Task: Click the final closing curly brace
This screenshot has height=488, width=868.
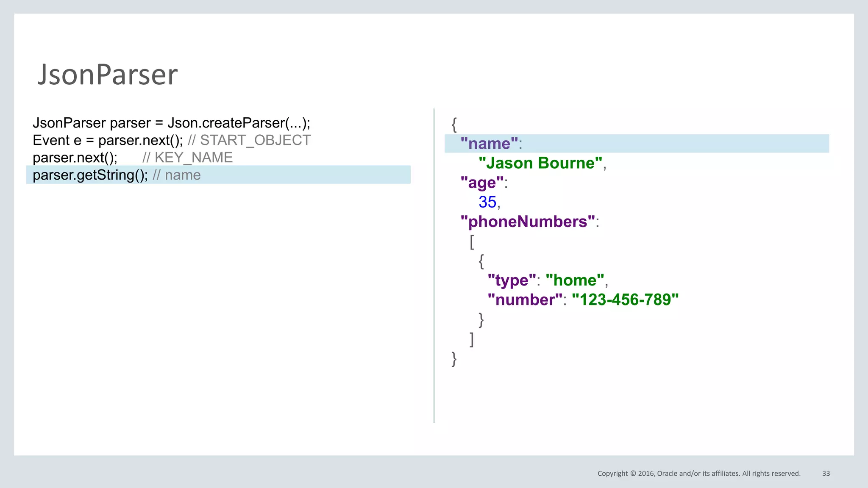Action: [454, 359]
